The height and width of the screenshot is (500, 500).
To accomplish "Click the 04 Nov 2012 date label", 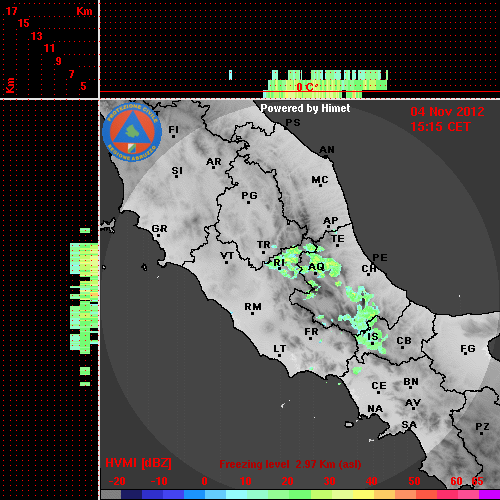I will (447, 112).
